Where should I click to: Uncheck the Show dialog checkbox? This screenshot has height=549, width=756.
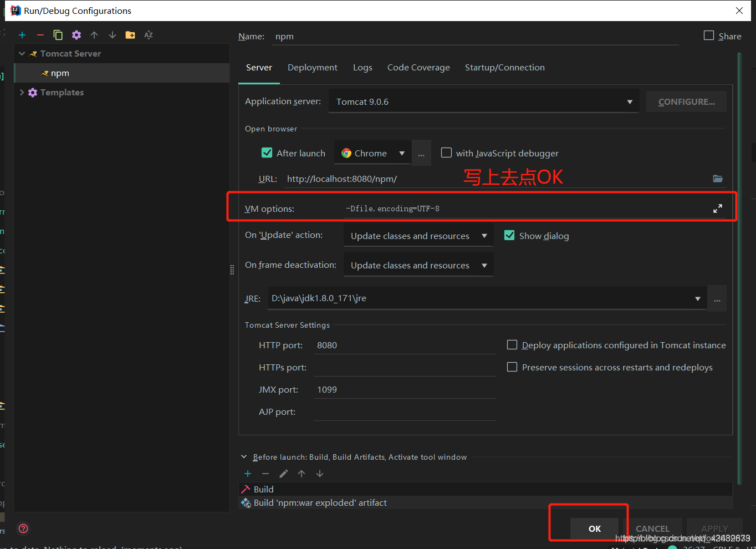(509, 235)
